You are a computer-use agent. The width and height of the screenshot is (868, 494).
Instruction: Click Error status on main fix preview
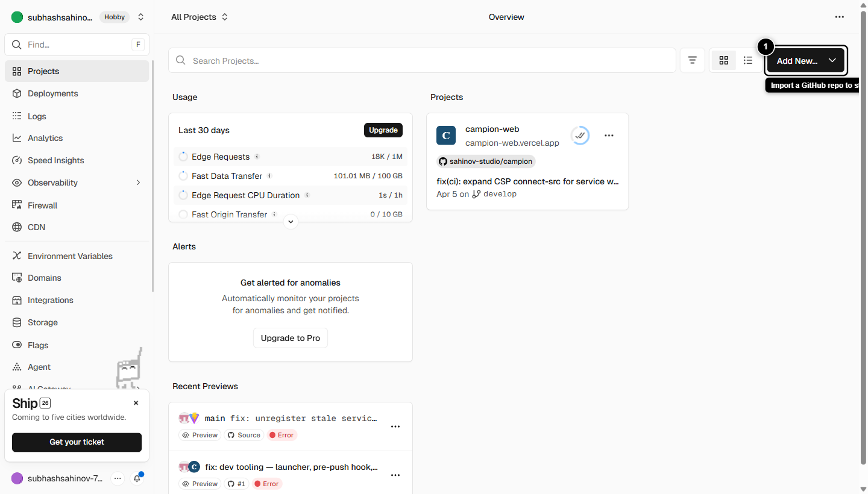click(x=281, y=435)
